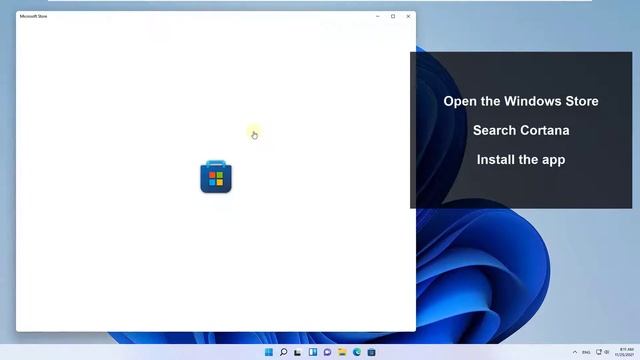
Task: Click Microsoft Store window title text
Action: [x=33, y=16]
